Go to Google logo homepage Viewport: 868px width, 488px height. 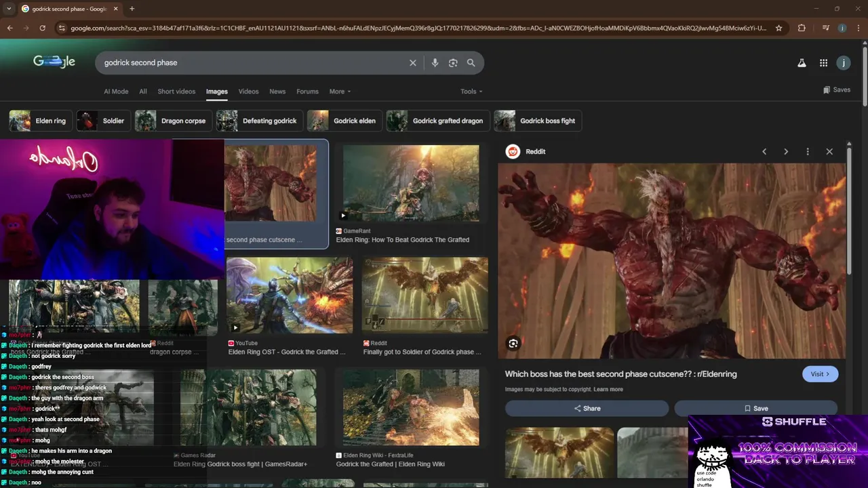[x=54, y=62]
